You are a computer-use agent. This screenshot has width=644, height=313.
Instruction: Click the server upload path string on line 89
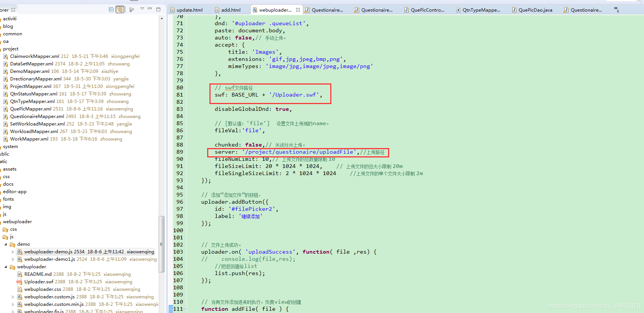tap(299, 152)
